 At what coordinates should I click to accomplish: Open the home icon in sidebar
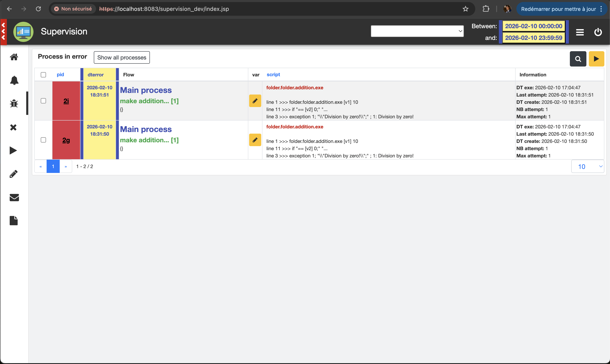[x=14, y=57]
